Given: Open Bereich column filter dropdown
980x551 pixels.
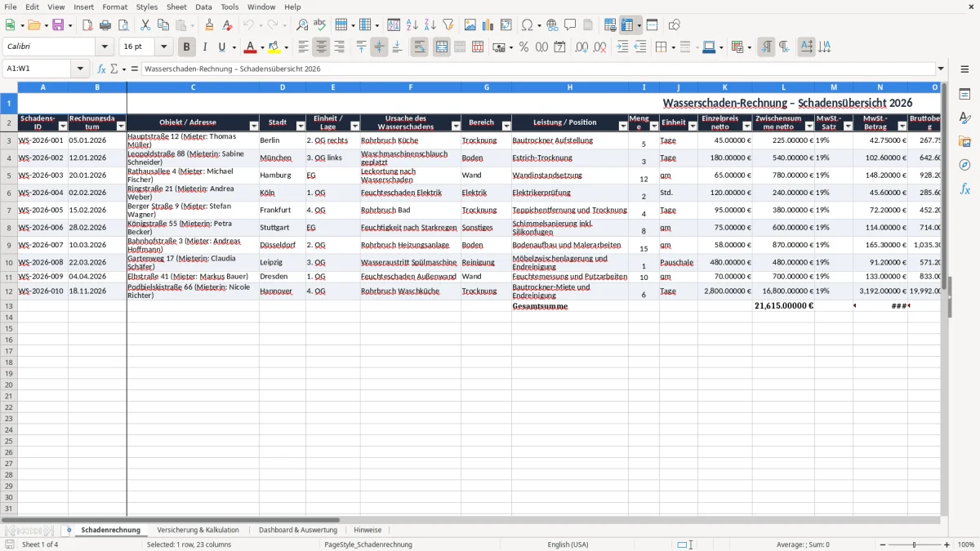Looking at the screenshot, I should [506, 127].
